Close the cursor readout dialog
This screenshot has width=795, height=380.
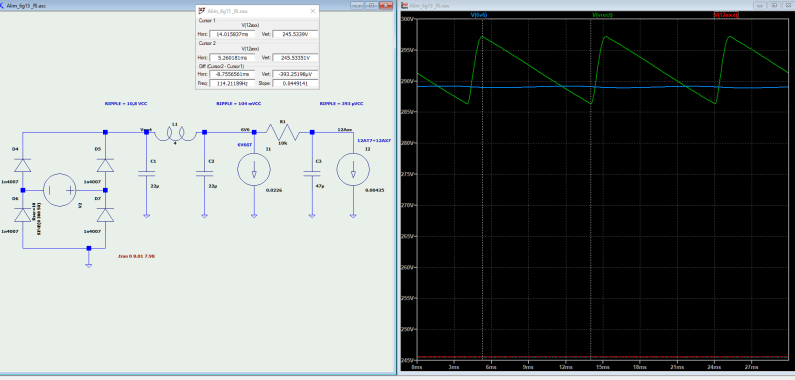313,11
